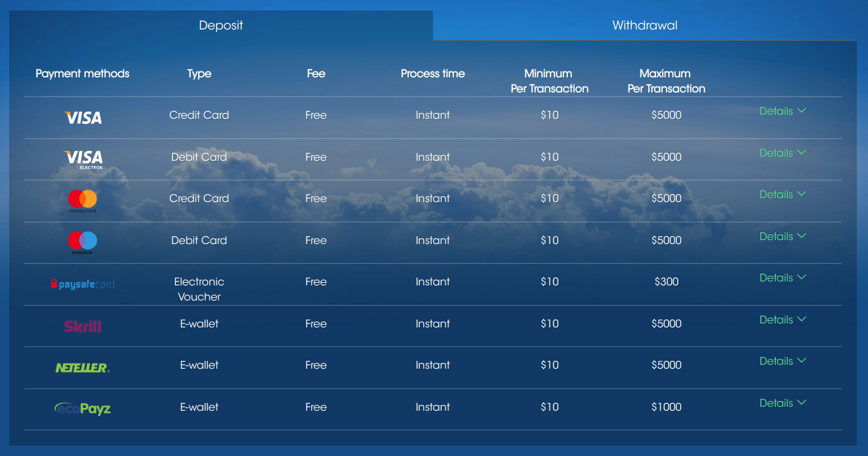Click Debit Card type in Visa Electron row
868x456 pixels.
199,157
